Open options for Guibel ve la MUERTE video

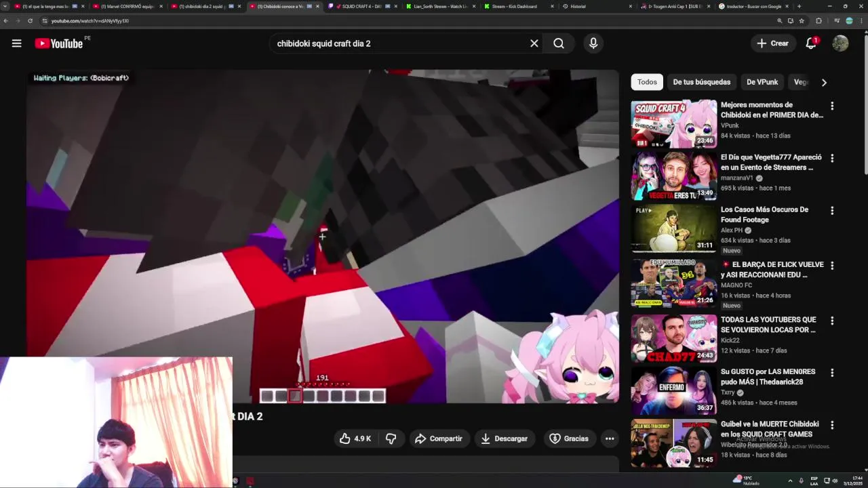pyautogui.click(x=832, y=424)
